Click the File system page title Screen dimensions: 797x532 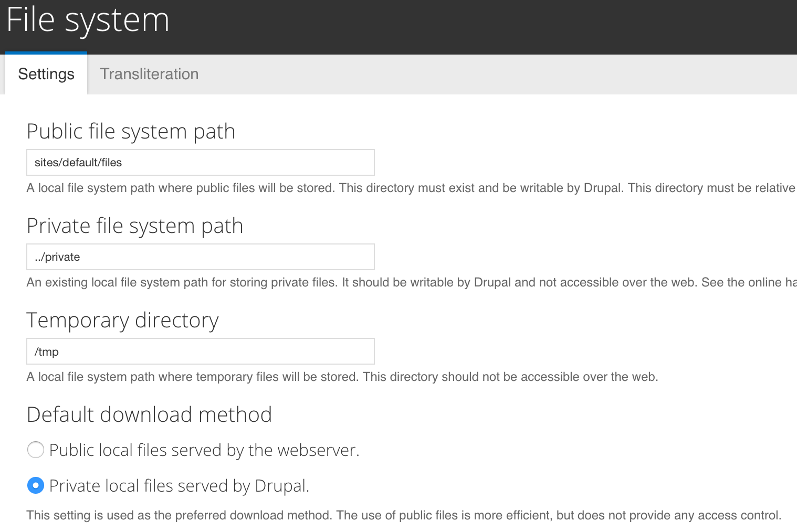pyautogui.click(x=88, y=20)
